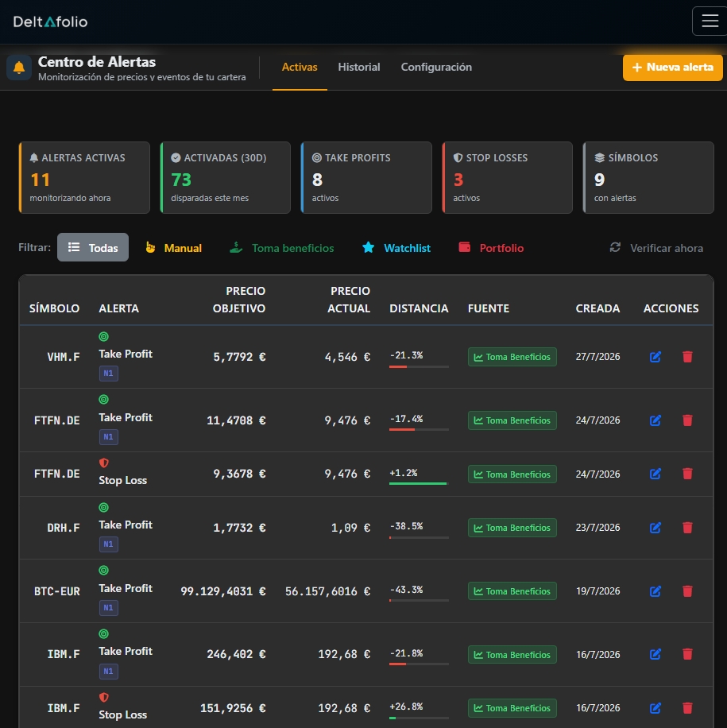
Task: Delete the BTC-EUR Take Profit alert
Action: click(x=687, y=591)
